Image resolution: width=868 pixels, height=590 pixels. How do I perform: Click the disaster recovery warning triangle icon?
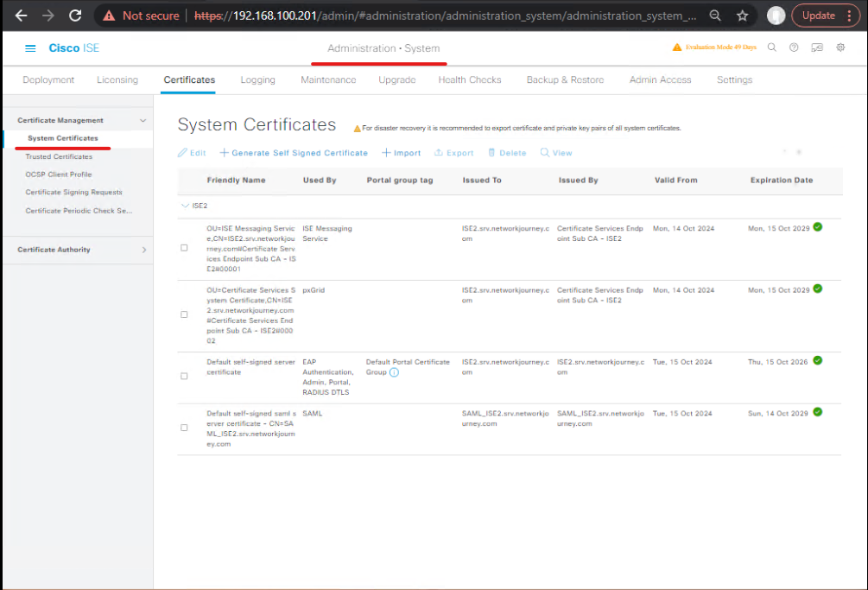click(x=357, y=129)
